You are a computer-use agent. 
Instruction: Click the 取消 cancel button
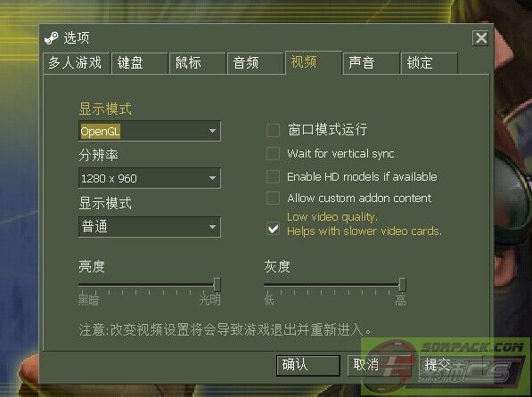[x=380, y=365]
